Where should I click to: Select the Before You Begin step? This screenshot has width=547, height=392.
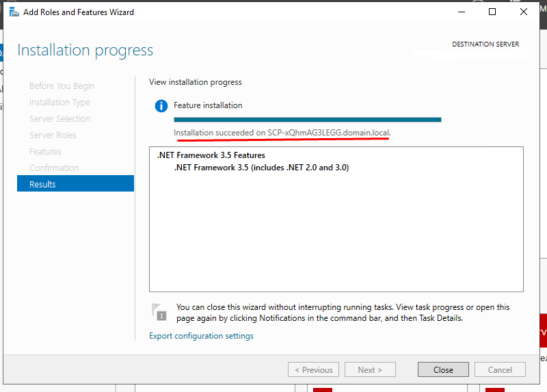pos(62,86)
